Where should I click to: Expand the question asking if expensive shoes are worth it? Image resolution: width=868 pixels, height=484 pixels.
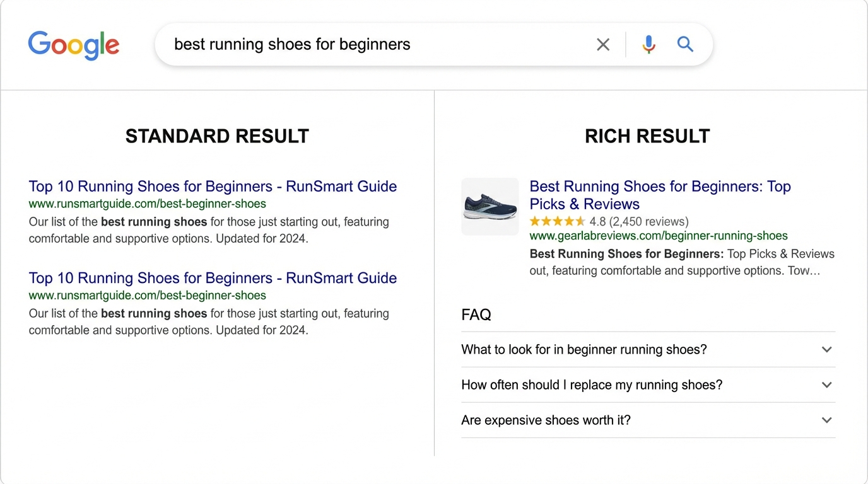tap(545, 420)
